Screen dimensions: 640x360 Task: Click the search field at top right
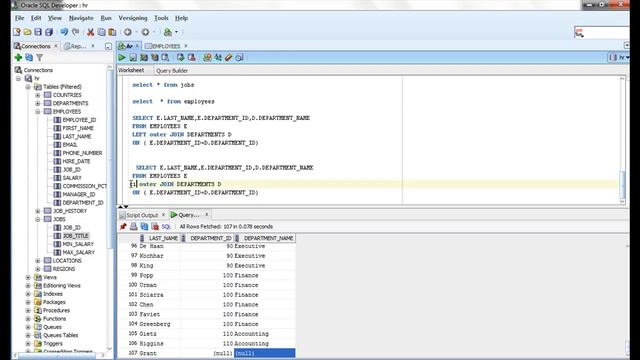[x=602, y=33]
